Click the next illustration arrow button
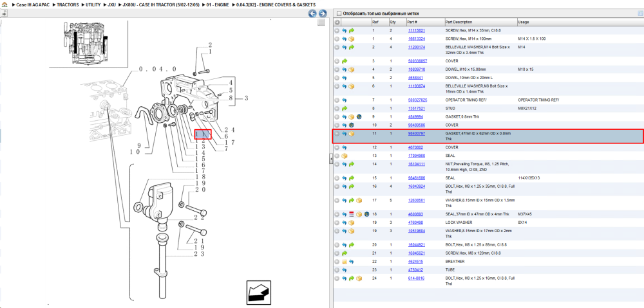 tap(323, 14)
